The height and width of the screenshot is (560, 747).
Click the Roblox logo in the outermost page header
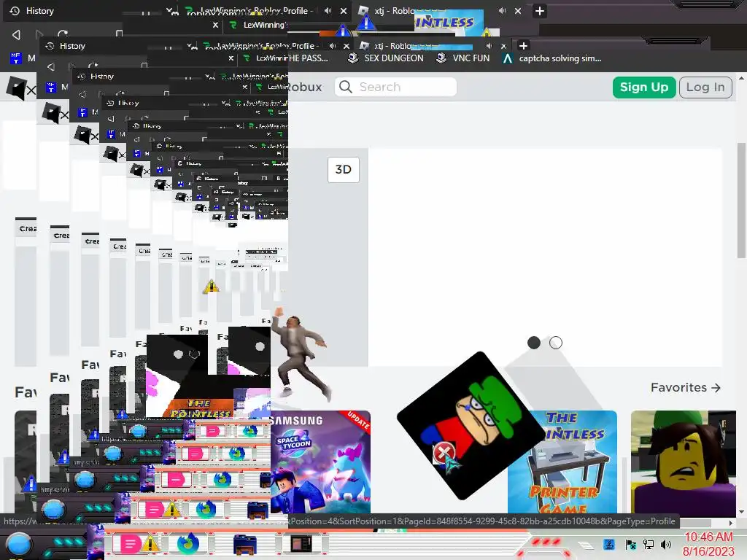click(17, 87)
